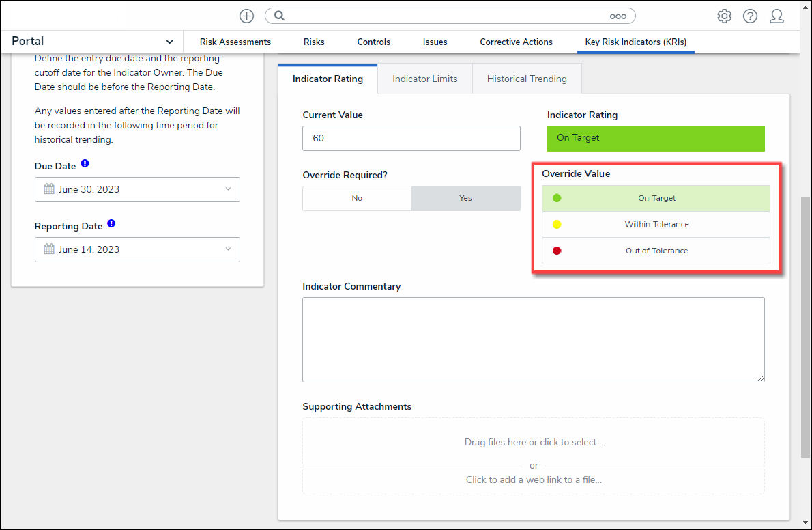Open the help question mark icon

click(x=750, y=16)
